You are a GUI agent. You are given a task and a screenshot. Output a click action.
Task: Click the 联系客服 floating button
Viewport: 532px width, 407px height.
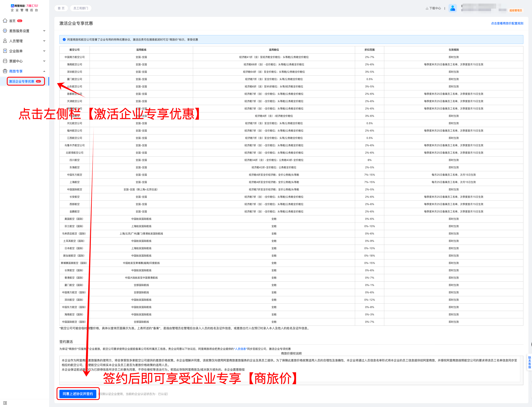pyautogui.click(x=529, y=362)
